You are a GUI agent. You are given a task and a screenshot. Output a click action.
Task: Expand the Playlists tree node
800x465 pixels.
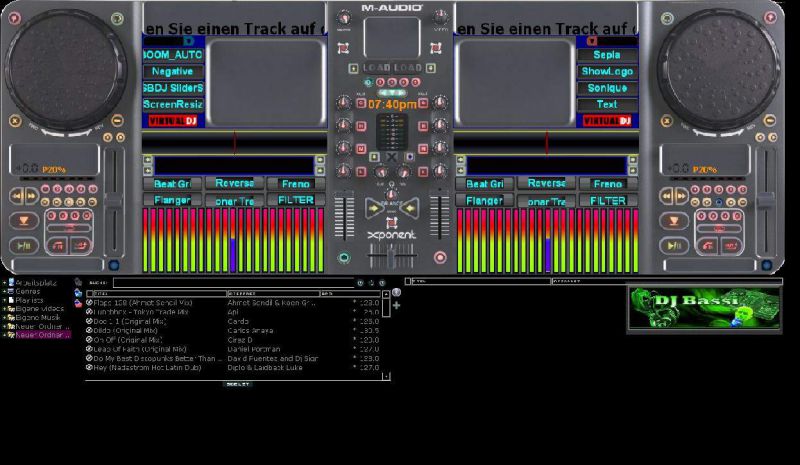point(4,300)
